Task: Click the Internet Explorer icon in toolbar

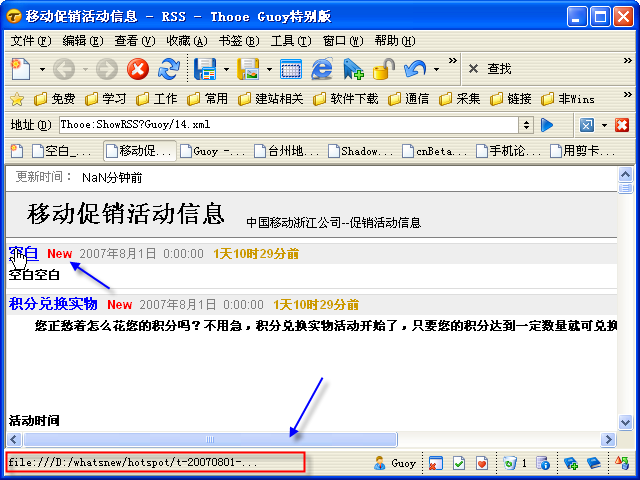Action: (x=322, y=69)
